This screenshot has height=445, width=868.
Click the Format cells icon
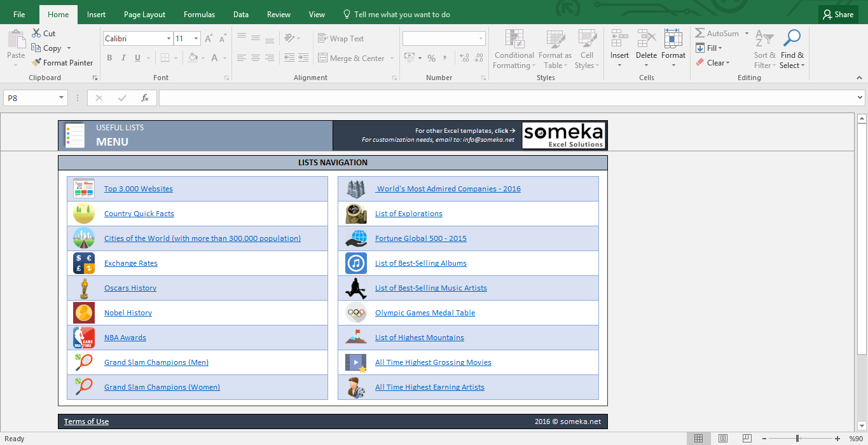pyautogui.click(x=673, y=39)
